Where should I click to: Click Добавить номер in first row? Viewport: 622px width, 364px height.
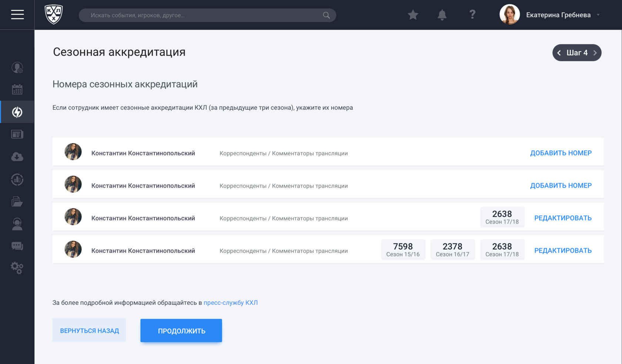tap(561, 153)
